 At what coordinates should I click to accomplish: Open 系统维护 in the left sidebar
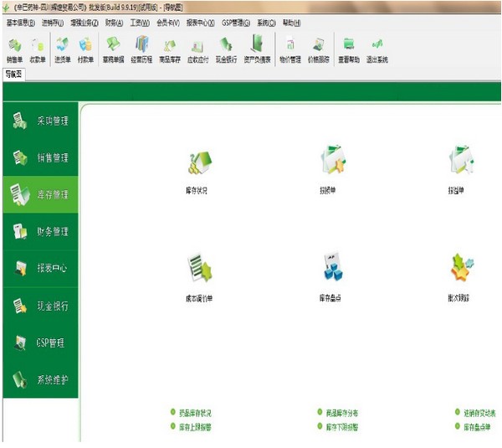click(40, 379)
